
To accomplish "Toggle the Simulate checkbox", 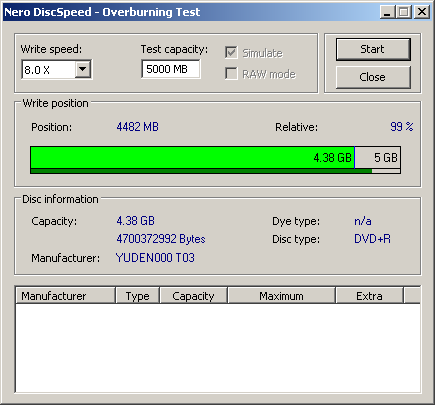I will click(x=231, y=53).
